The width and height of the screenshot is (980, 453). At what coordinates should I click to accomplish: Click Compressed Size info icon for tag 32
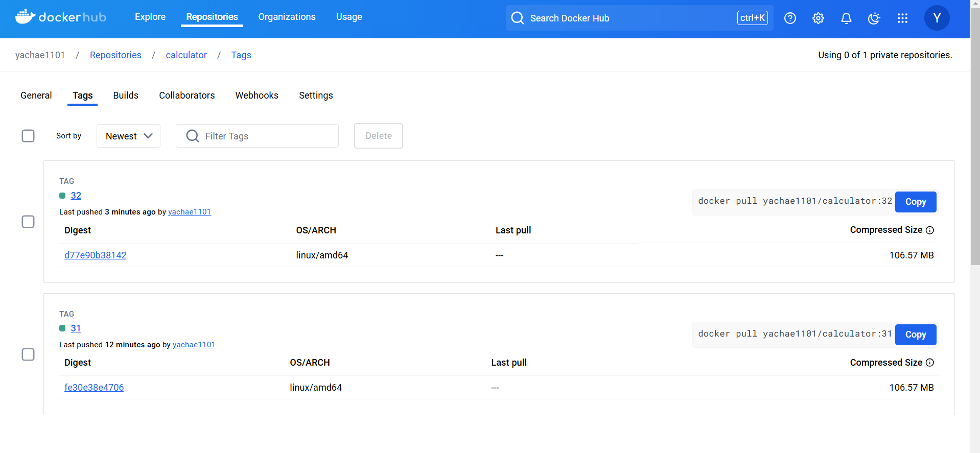[x=930, y=230]
